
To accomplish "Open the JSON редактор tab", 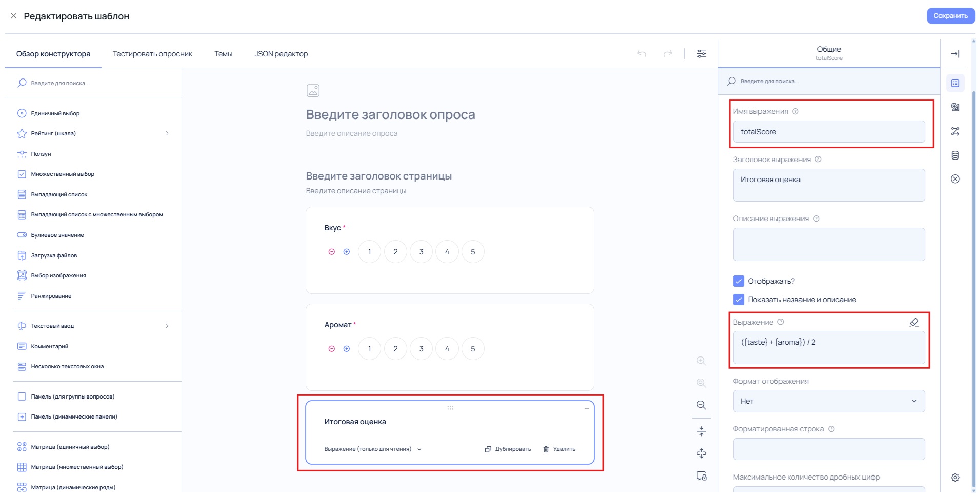I will point(281,54).
